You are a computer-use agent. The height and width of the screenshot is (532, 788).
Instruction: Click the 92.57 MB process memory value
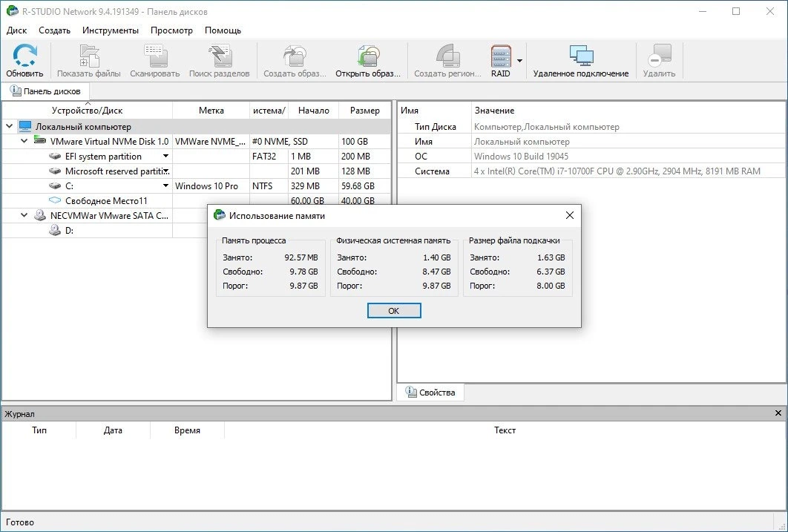tap(301, 257)
